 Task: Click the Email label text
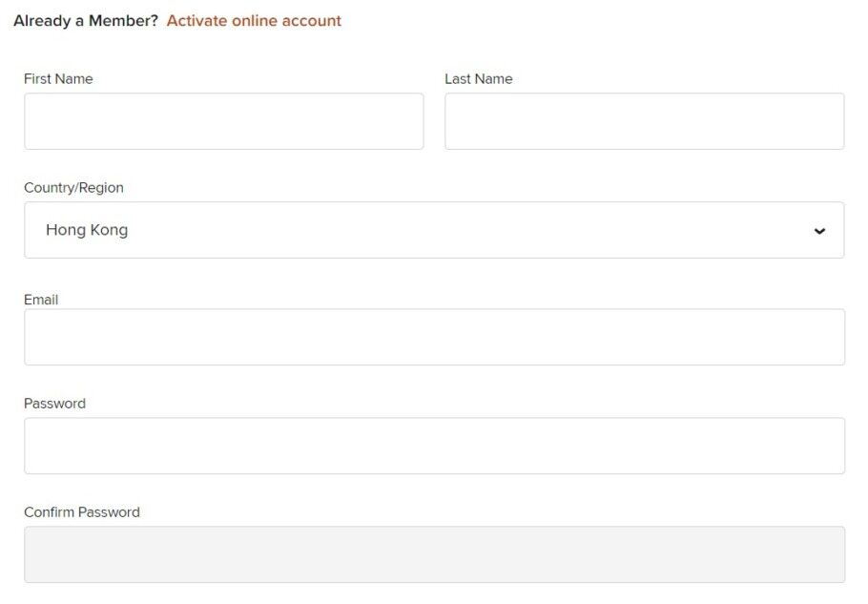pyautogui.click(x=41, y=300)
